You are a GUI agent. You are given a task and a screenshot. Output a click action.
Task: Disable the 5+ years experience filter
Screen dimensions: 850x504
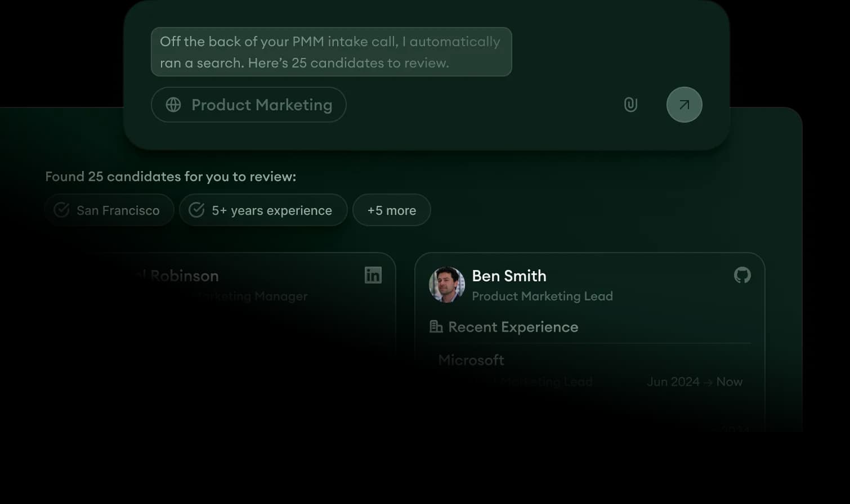[263, 210]
